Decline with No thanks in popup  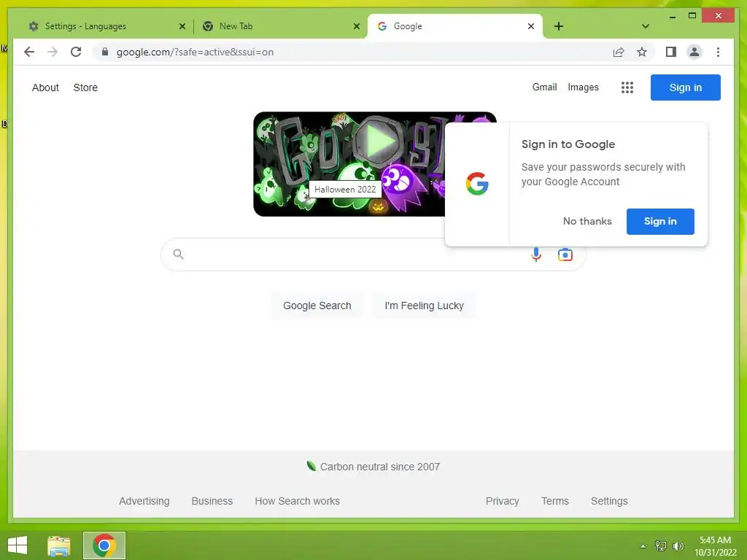coord(587,222)
